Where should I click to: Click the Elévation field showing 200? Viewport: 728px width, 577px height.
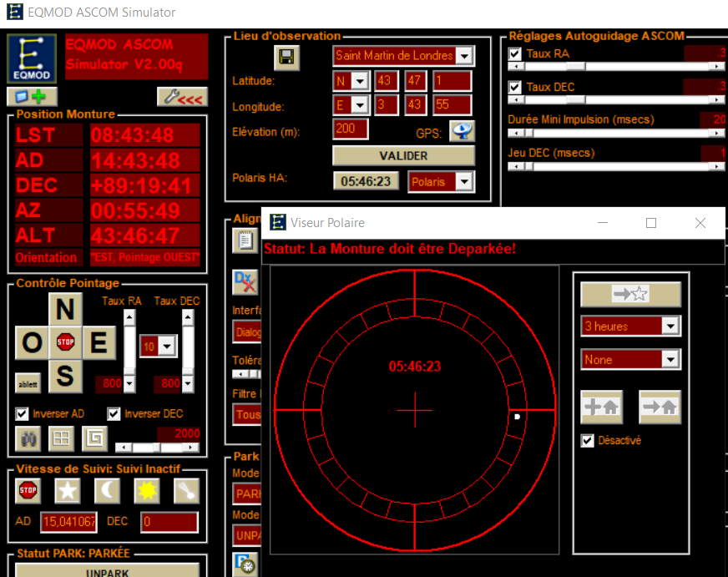point(350,129)
